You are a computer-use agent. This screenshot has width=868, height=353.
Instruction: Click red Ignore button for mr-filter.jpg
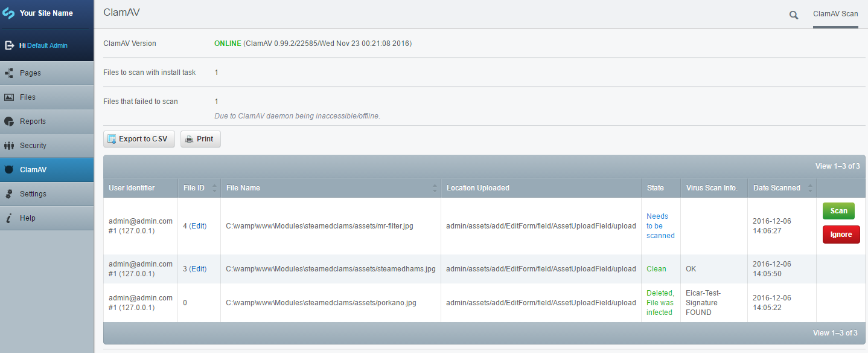[841, 235]
